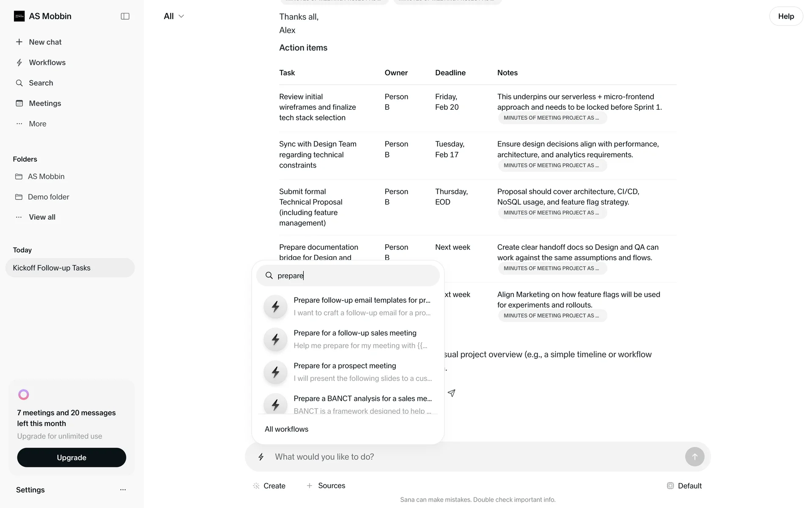Click All workflows link in popup
Screen dimensions: 812x508
pos(286,429)
